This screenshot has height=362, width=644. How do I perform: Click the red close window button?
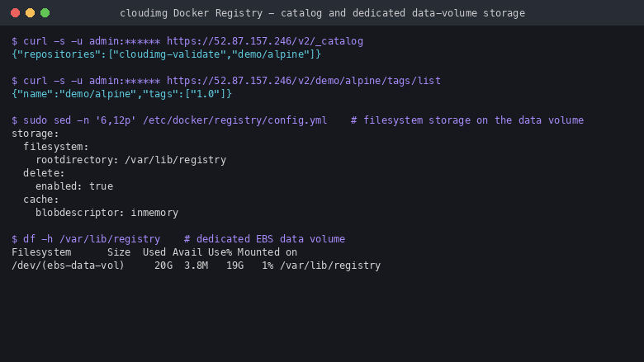(15, 12)
